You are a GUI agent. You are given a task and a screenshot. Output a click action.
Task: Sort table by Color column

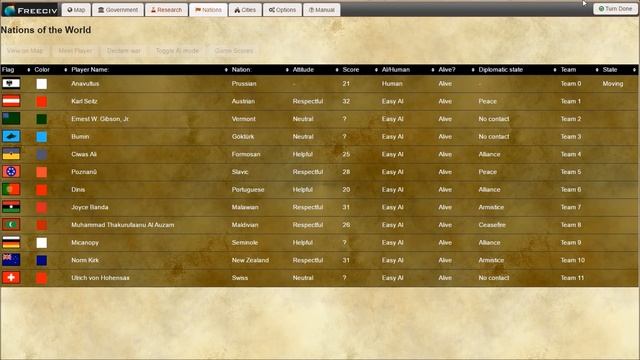[51, 70]
